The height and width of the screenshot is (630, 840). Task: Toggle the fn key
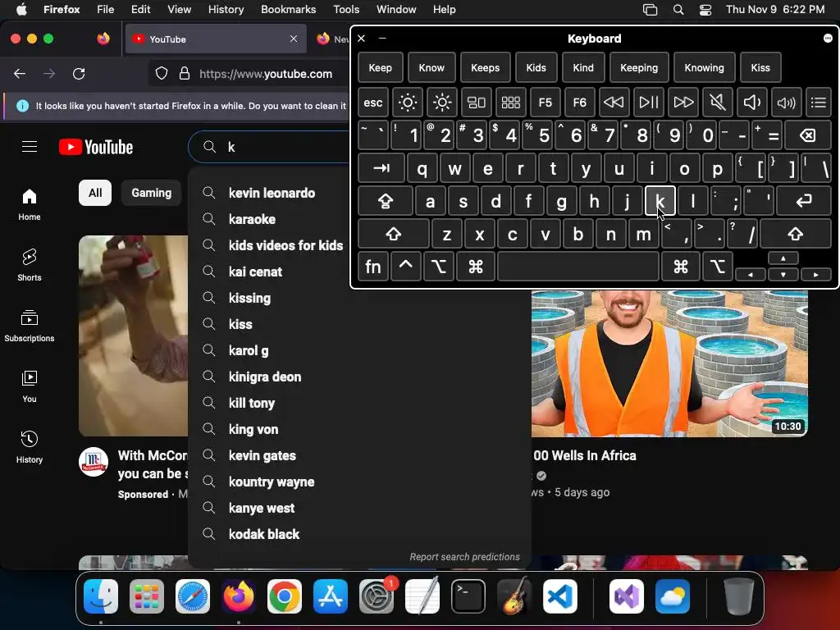point(373,267)
